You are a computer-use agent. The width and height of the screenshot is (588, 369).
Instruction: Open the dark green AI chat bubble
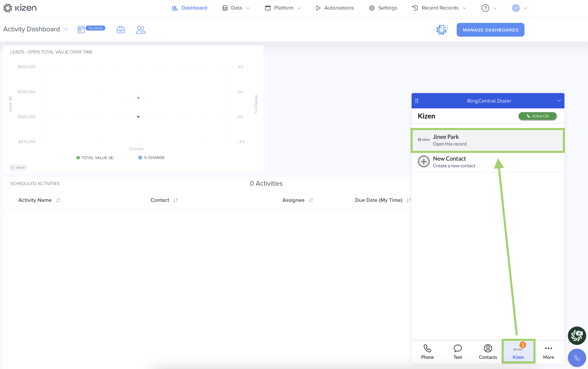pyautogui.click(x=577, y=336)
